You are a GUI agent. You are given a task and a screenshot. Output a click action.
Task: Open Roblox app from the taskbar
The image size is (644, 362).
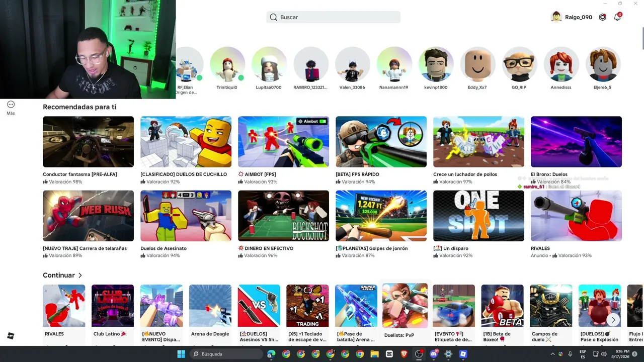[x=463, y=354]
